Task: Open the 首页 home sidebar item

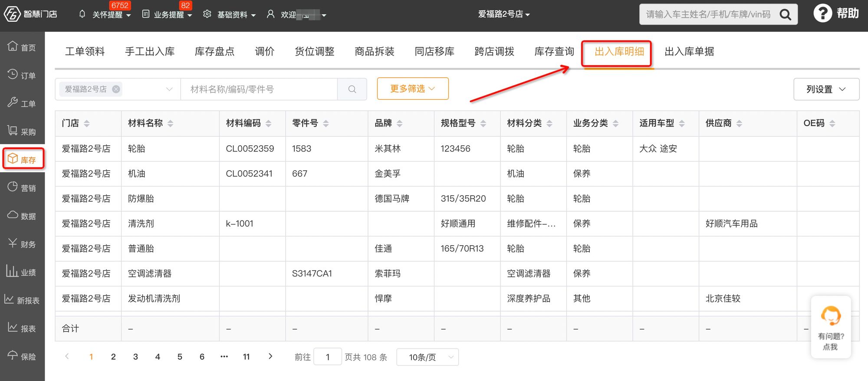Action: click(x=22, y=47)
